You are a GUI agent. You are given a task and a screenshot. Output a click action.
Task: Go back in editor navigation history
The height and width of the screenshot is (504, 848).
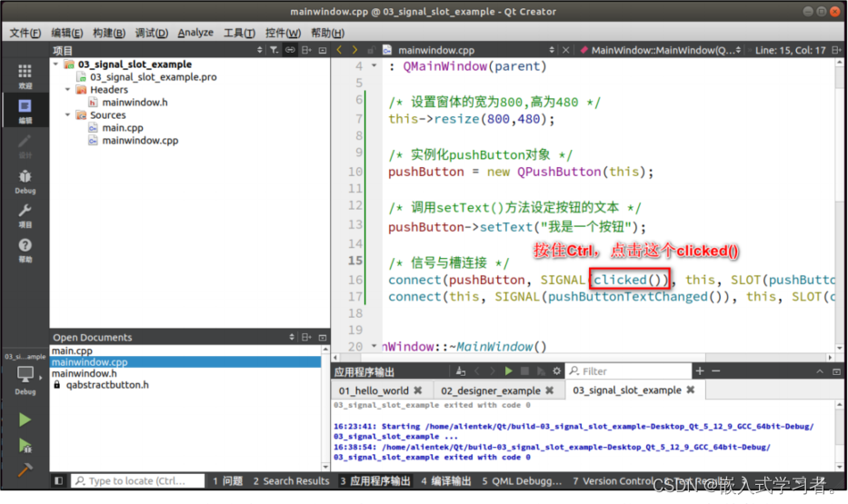coord(339,50)
